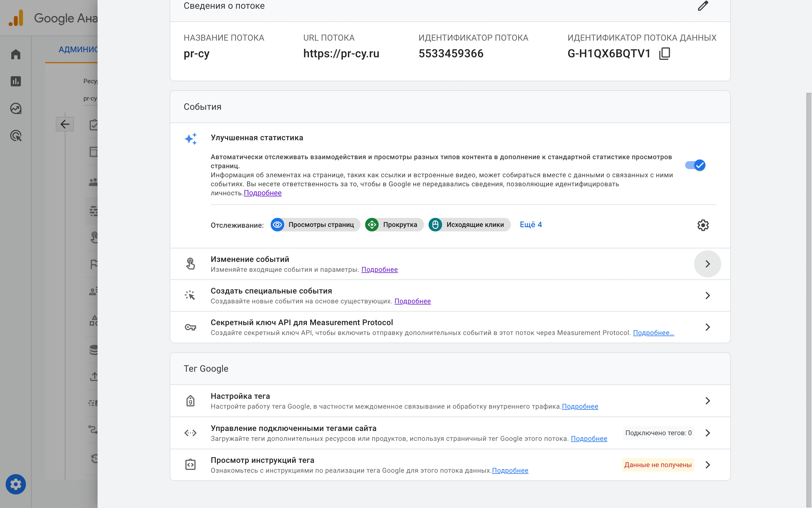812x508 pixels.
Task: Show more tracked events via Ещё 4
Action: [531, 225]
